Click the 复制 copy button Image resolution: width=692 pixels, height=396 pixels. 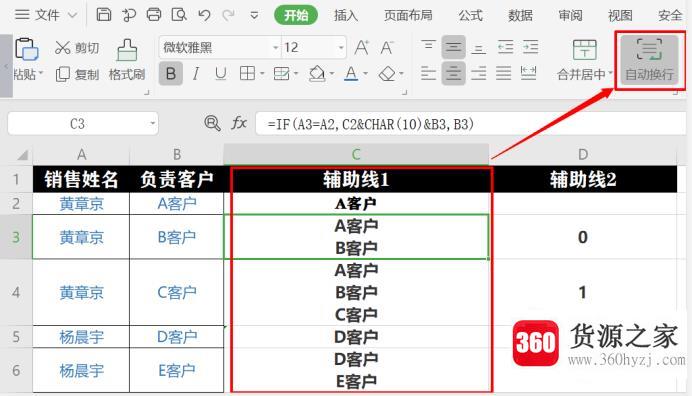[x=77, y=74]
